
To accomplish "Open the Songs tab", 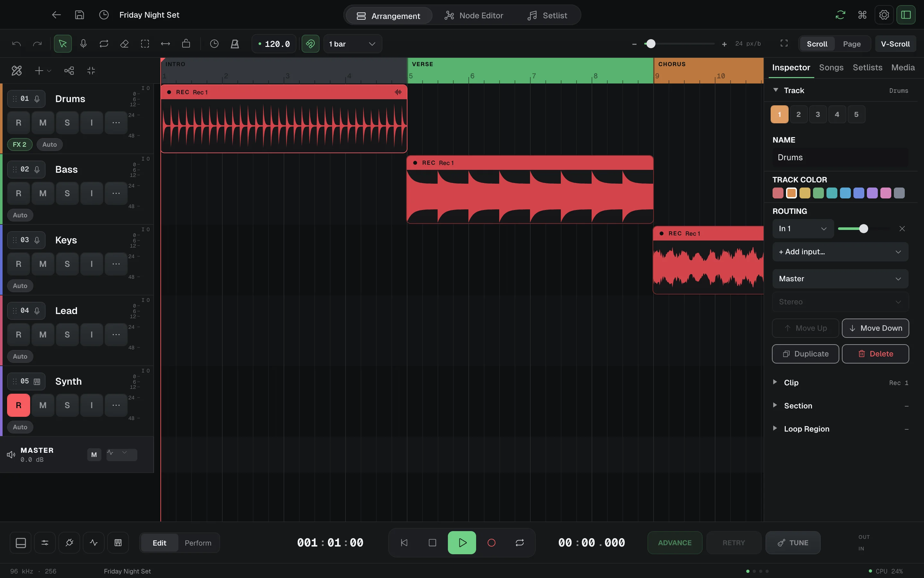I will click(831, 68).
